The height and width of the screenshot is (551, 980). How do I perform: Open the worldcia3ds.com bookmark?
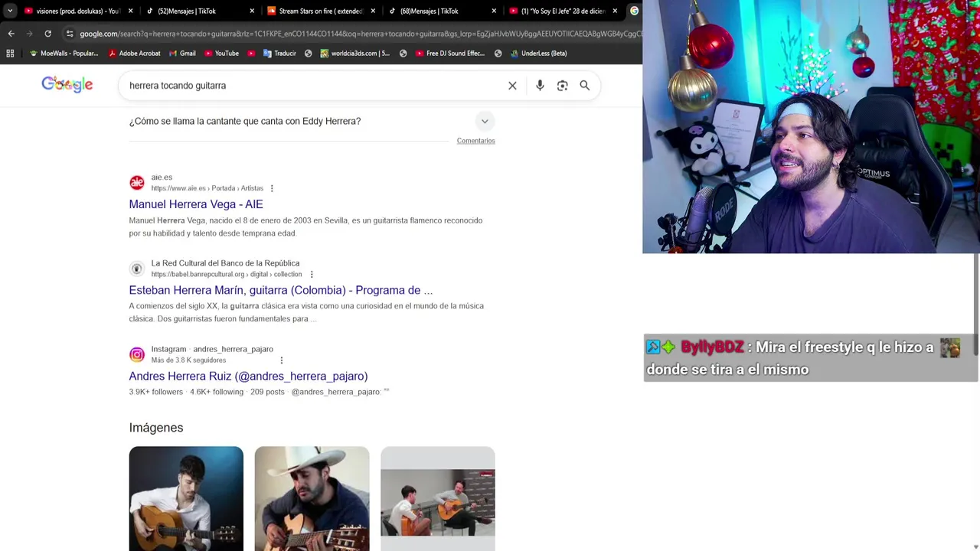[355, 54]
